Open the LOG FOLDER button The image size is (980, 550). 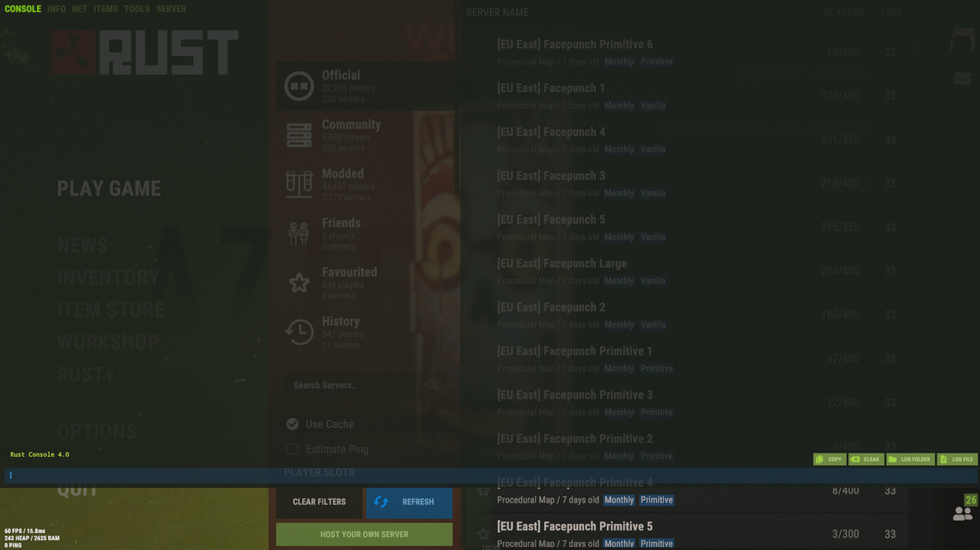click(x=911, y=459)
